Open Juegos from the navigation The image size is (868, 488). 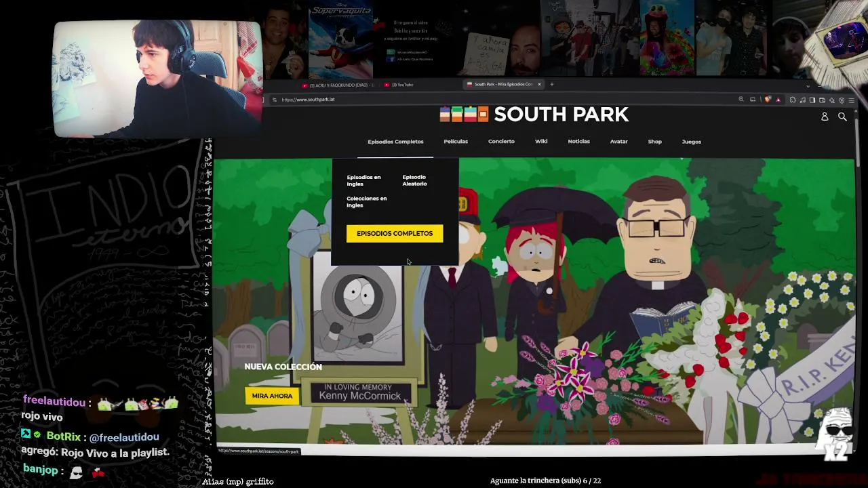[692, 142]
